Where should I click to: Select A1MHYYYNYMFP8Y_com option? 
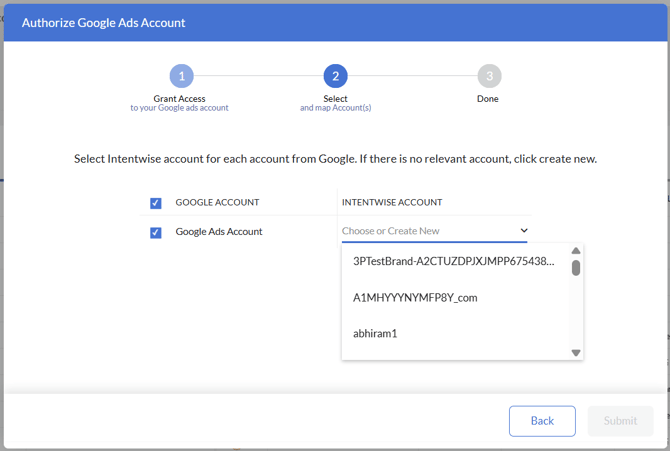point(455,298)
